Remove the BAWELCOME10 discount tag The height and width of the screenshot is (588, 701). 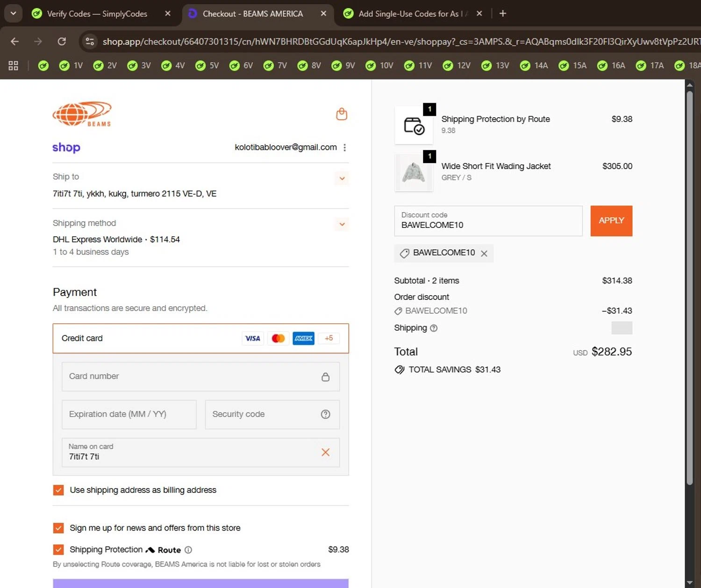click(x=484, y=253)
